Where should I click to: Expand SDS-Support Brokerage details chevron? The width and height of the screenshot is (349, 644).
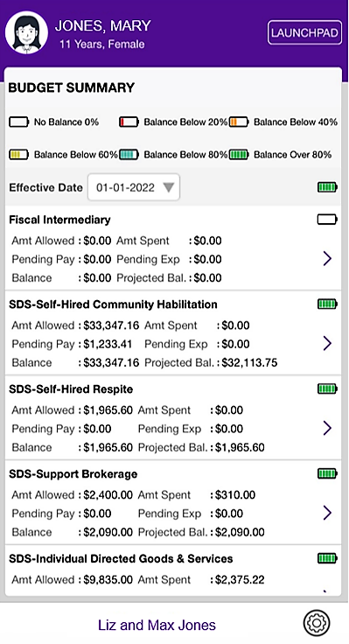coord(327,513)
